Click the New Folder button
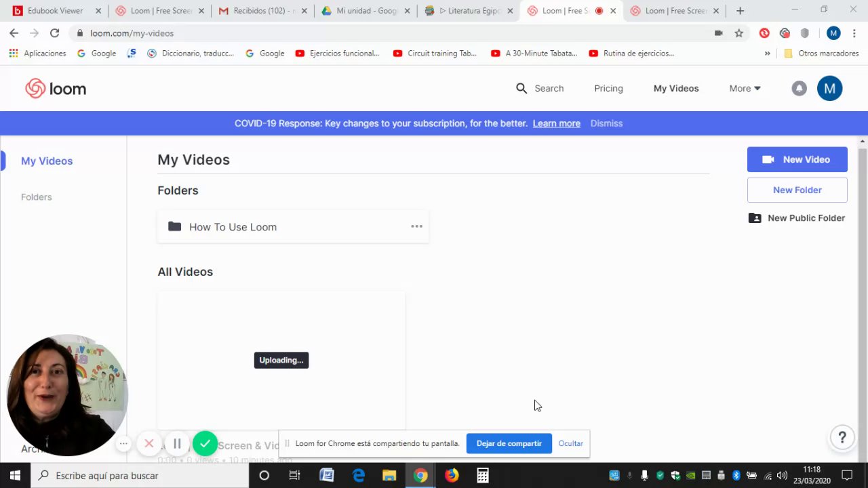The height and width of the screenshot is (488, 868). 797,190
